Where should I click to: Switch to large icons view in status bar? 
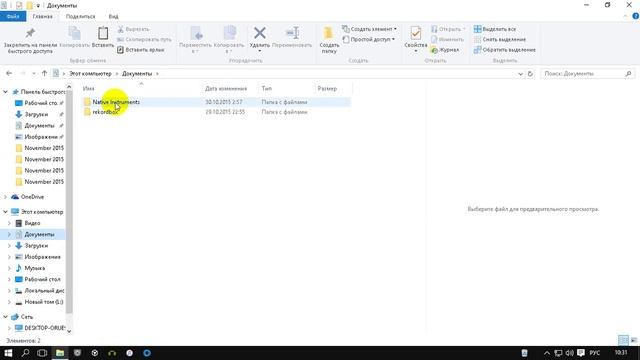tap(634, 340)
